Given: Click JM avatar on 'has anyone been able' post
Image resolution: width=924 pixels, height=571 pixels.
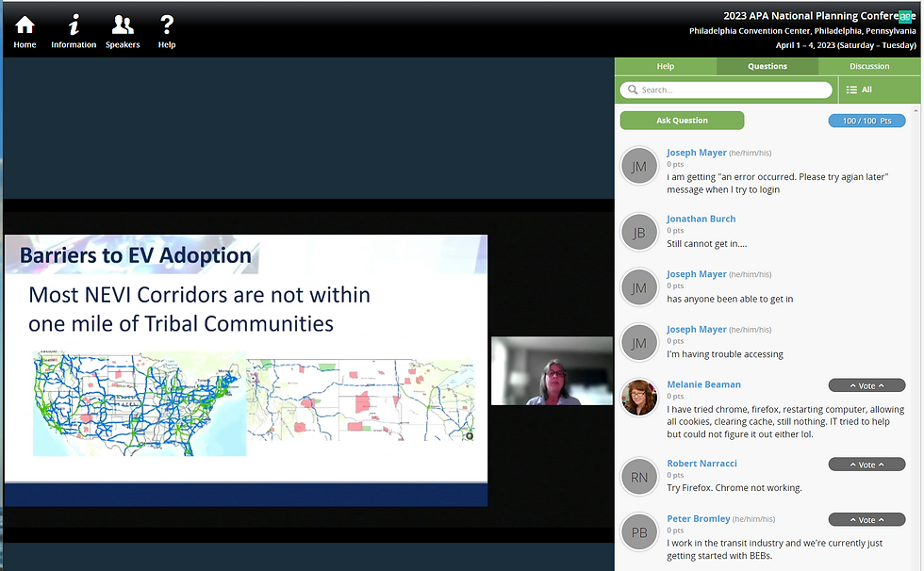Looking at the screenshot, I should (x=639, y=287).
